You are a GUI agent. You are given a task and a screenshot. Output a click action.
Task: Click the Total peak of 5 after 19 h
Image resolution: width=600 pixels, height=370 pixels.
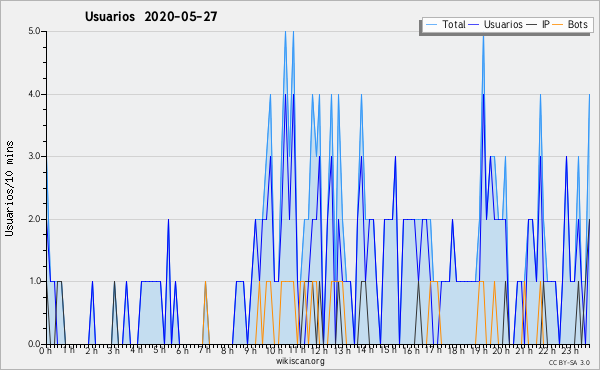click(483, 36)
